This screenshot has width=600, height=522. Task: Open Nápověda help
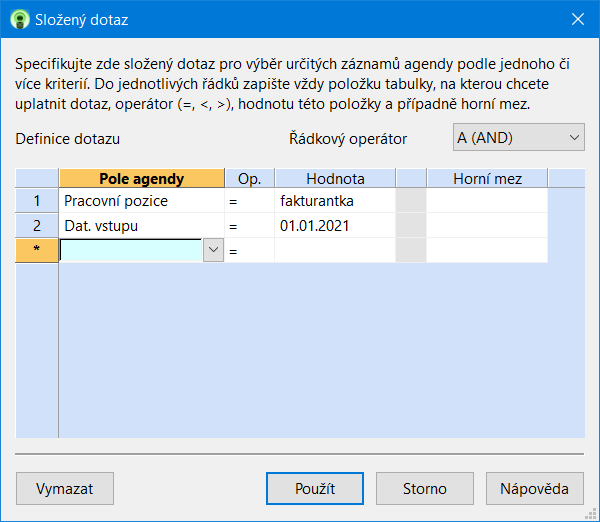535,488
